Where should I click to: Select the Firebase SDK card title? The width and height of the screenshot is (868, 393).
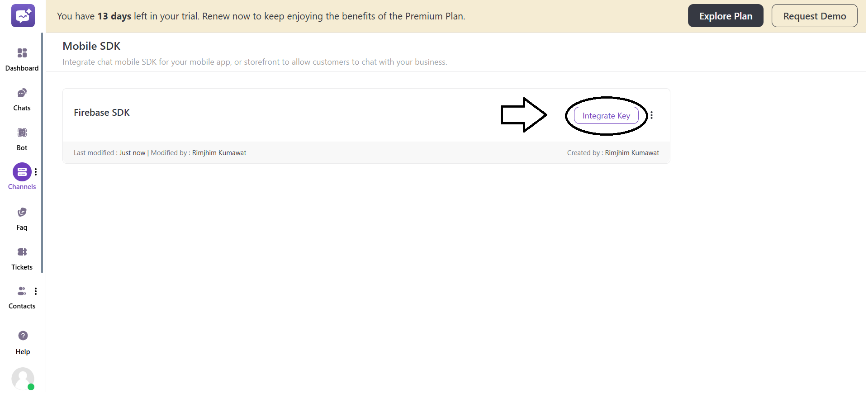[x=102, y=113]
